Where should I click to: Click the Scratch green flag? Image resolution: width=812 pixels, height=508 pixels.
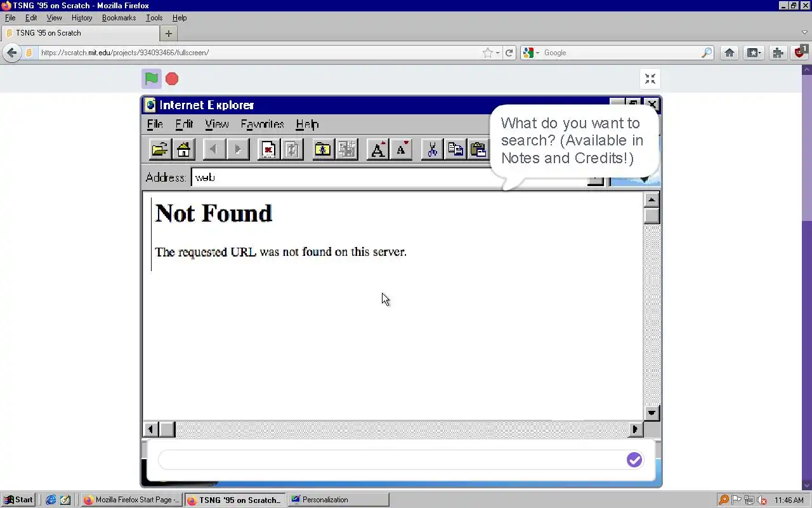[151, 79]
